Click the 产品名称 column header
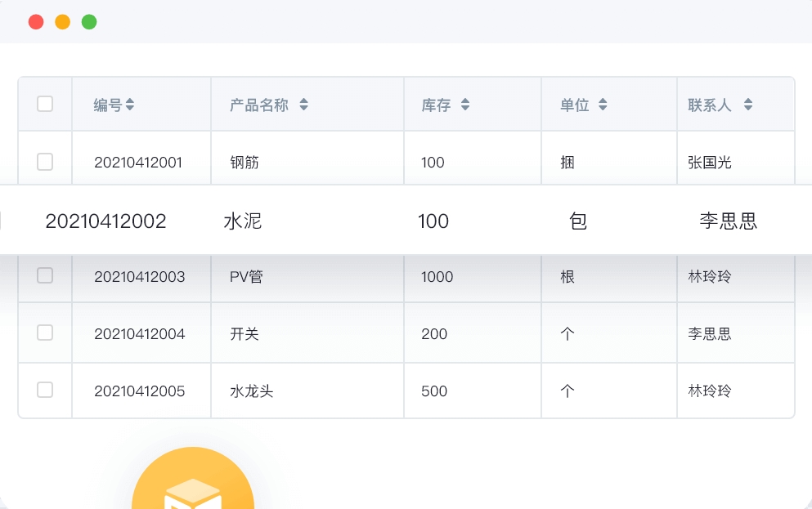812x509 pixels. click(x=259, y=105)
